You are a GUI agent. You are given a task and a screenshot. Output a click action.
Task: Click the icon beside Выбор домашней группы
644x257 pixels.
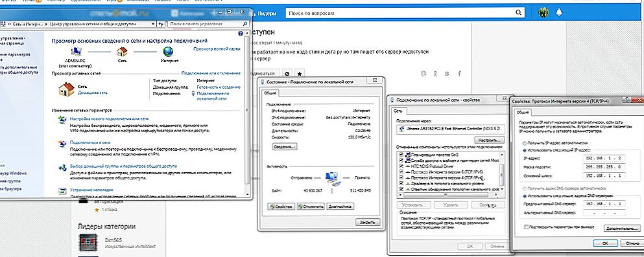[62, 167]
